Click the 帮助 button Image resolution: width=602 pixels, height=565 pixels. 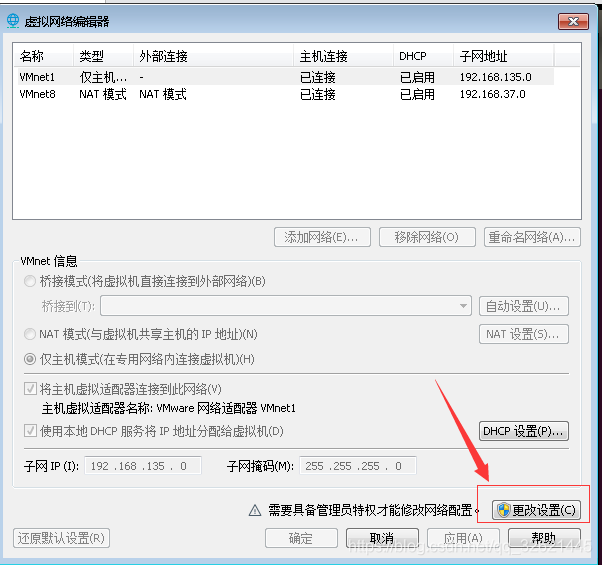pos(544,538)
